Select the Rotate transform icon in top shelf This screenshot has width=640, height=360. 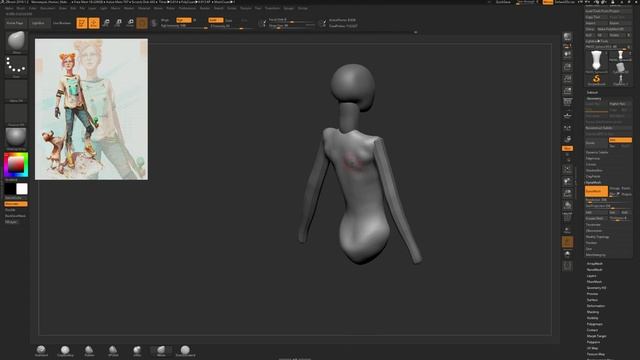[130, 23]
